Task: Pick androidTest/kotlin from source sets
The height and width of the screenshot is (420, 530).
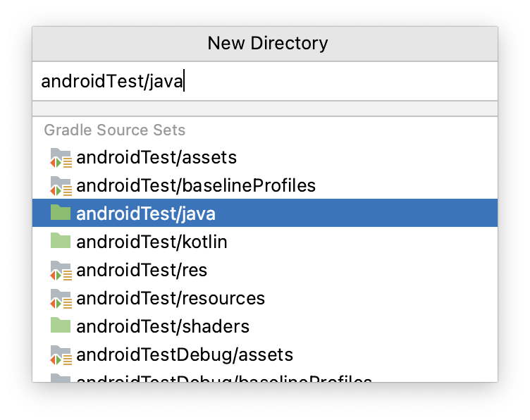Action: click(x=152, y=242)
